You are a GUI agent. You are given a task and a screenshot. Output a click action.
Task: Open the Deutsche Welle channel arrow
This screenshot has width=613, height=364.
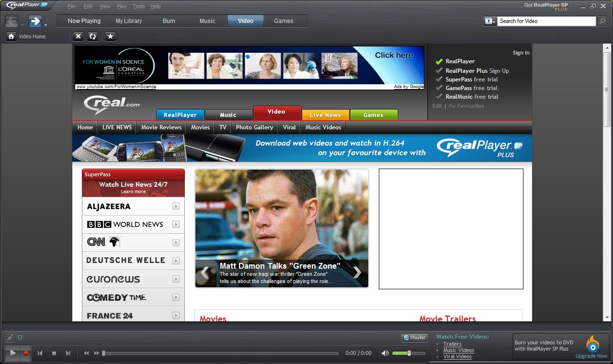point(176,261)
